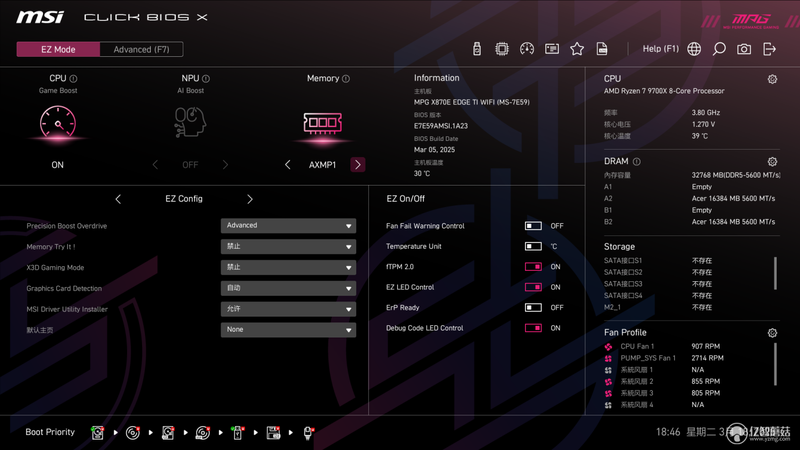The height and width of the screenshot is (450, 800).
Task: Select next memory profile after AXMP1
Action: (358, 164)
